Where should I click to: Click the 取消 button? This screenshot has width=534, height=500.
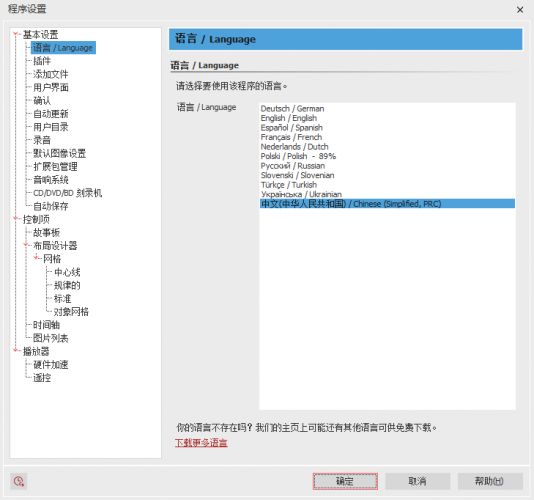[418, 481]
